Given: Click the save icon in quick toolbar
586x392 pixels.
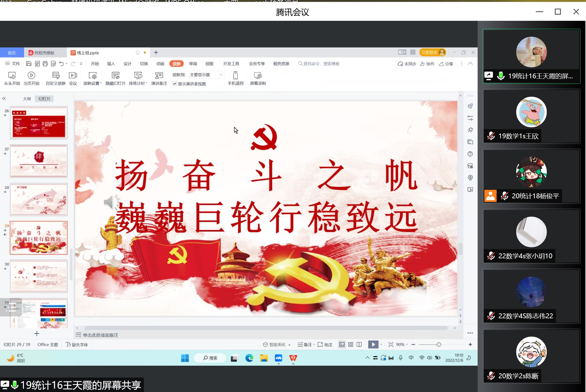Looking at the screenshot, I should [x=28, y=64].
